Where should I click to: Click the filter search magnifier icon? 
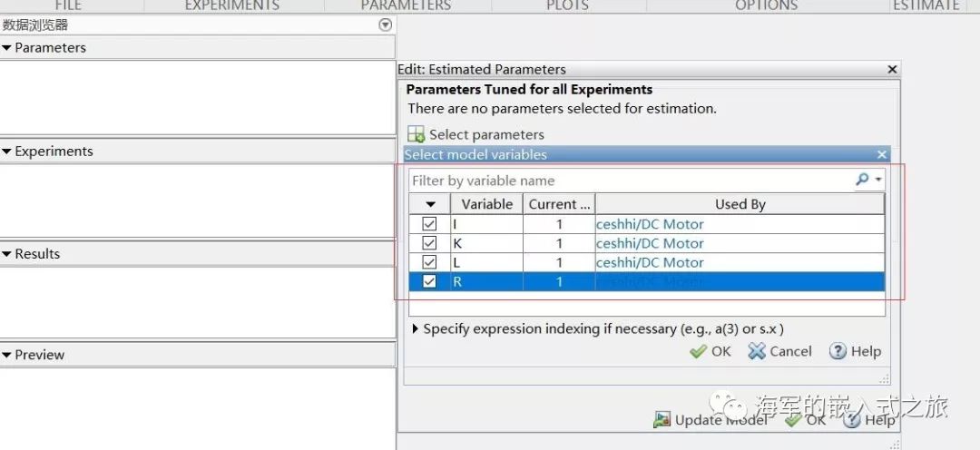[862, 180]
